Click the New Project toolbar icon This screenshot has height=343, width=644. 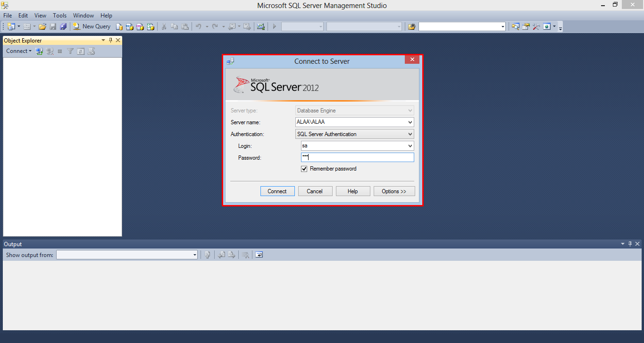tap(11, 26)
